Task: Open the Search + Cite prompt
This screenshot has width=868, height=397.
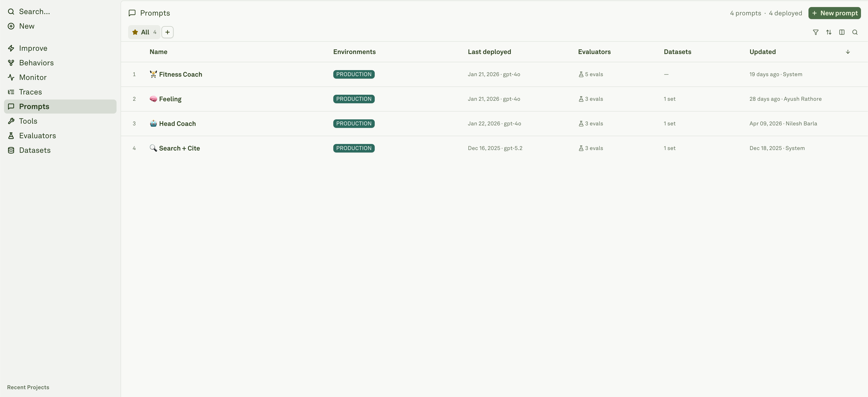Action: tap(179, 148)
